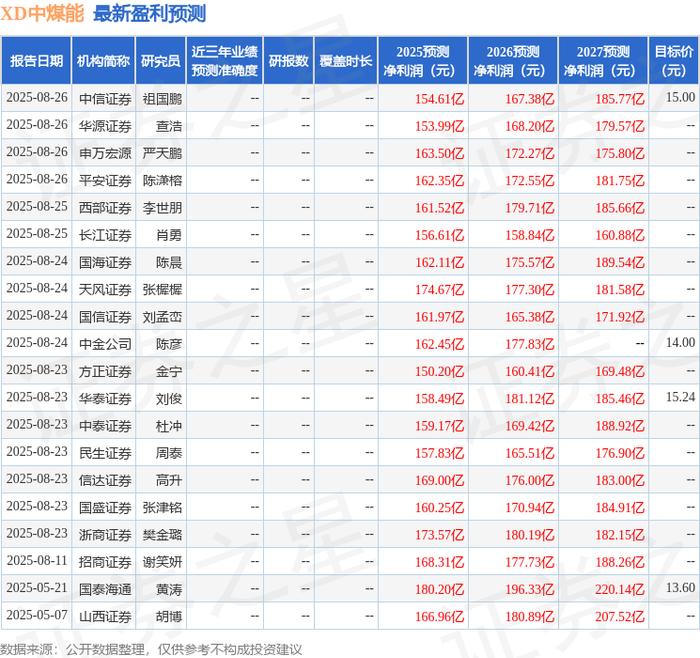The width and height of the screenshot is (700, 658).
Task: Select the 天风证券 institution cell
Action: pyautogui.click(x=105, y=289)
